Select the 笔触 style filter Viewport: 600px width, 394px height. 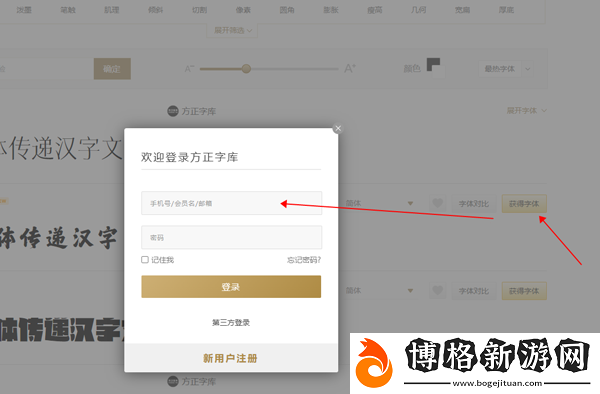pyautogui.click(x=68, y=10)
